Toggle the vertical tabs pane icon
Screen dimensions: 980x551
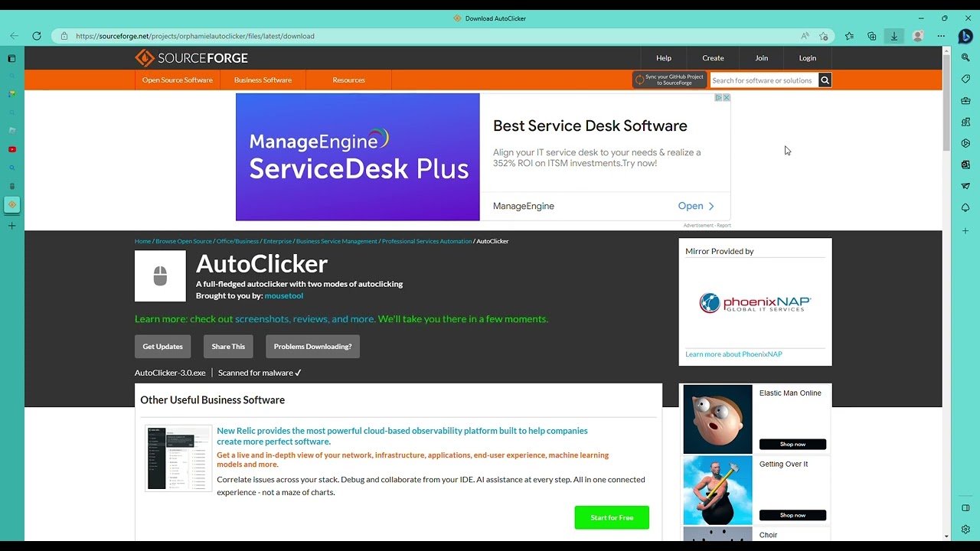point(11,58)
